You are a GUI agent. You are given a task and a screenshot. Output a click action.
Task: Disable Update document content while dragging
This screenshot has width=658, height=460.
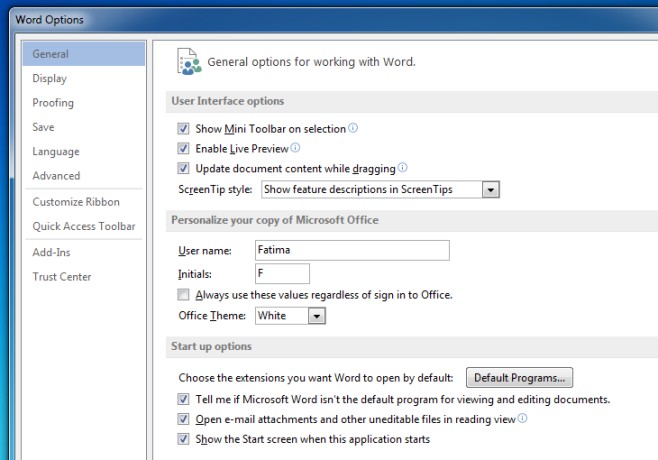coord(183,168)
